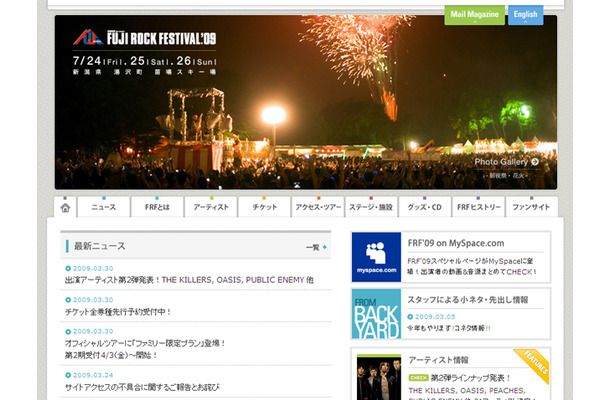Open the グッズ・CD tab
The height and width of the screenshot is (400, 610).
[x=425, y=207]
